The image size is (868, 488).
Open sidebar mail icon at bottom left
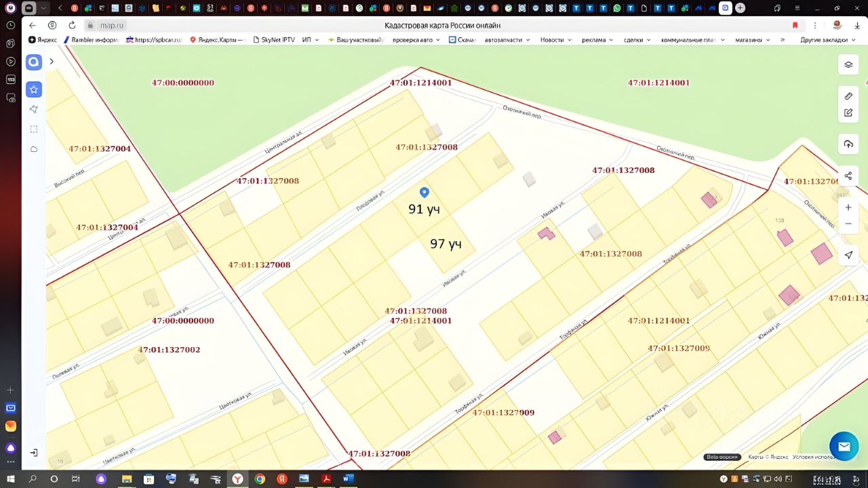tap(11, 408)
